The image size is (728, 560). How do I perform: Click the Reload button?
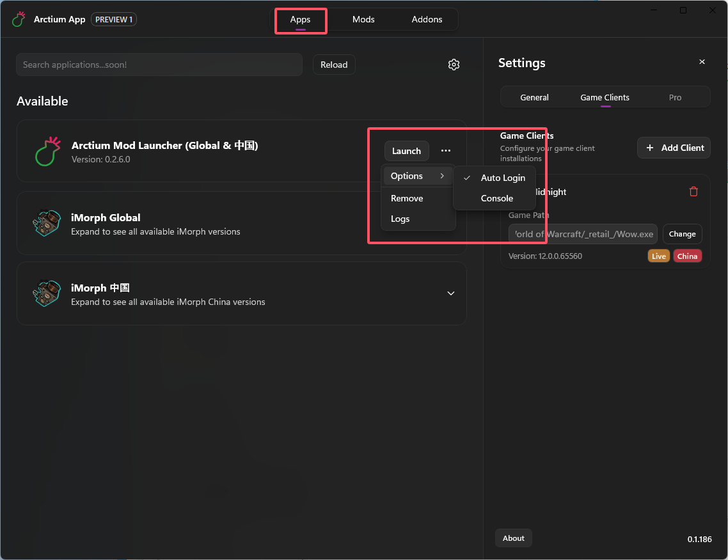334,65
